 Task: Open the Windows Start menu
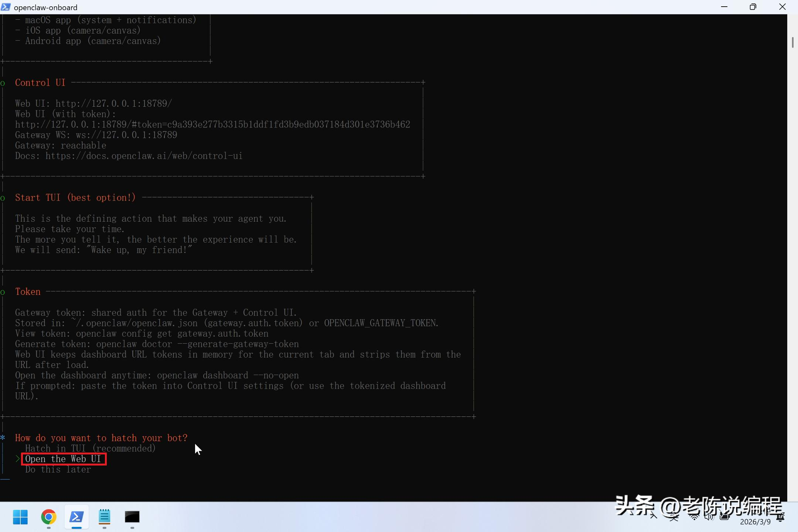[x=20, y=517]
